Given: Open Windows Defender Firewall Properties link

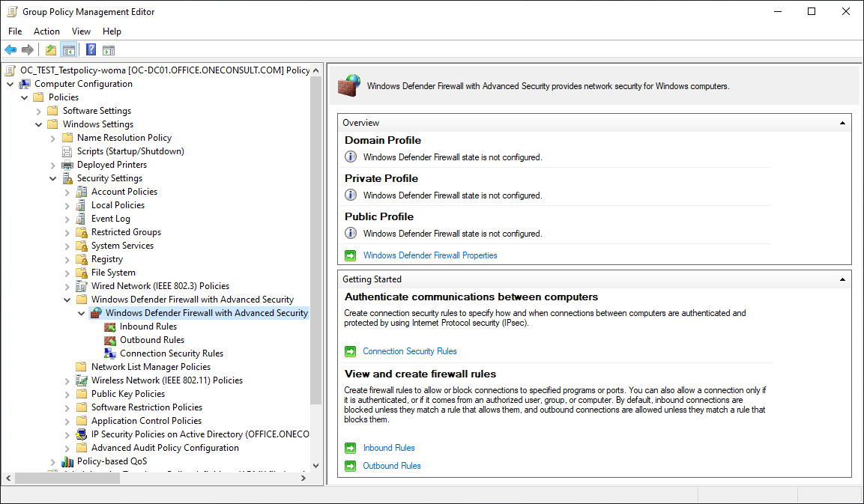Looking at the screenshot, I should click(430, 255).
